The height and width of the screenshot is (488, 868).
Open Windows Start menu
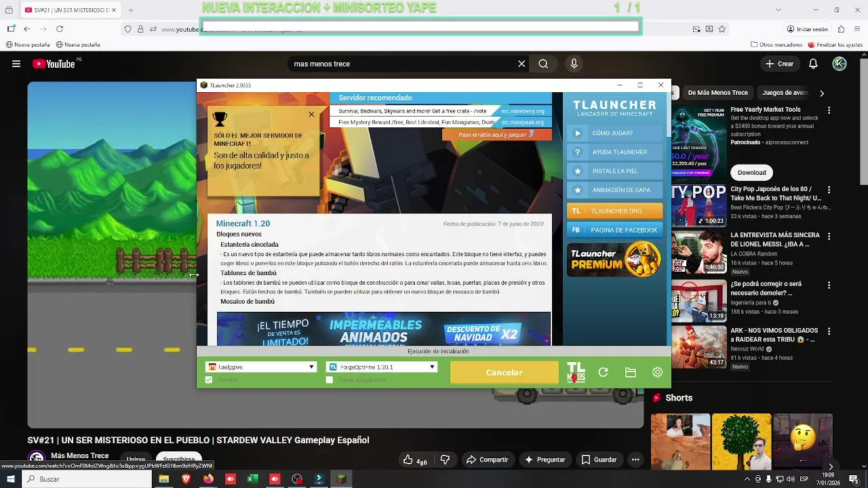point(10,479)
